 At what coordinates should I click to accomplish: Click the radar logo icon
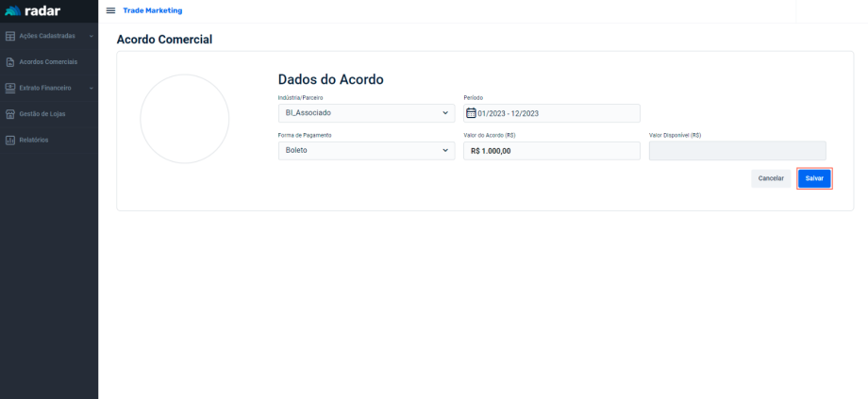pos(13,10)
